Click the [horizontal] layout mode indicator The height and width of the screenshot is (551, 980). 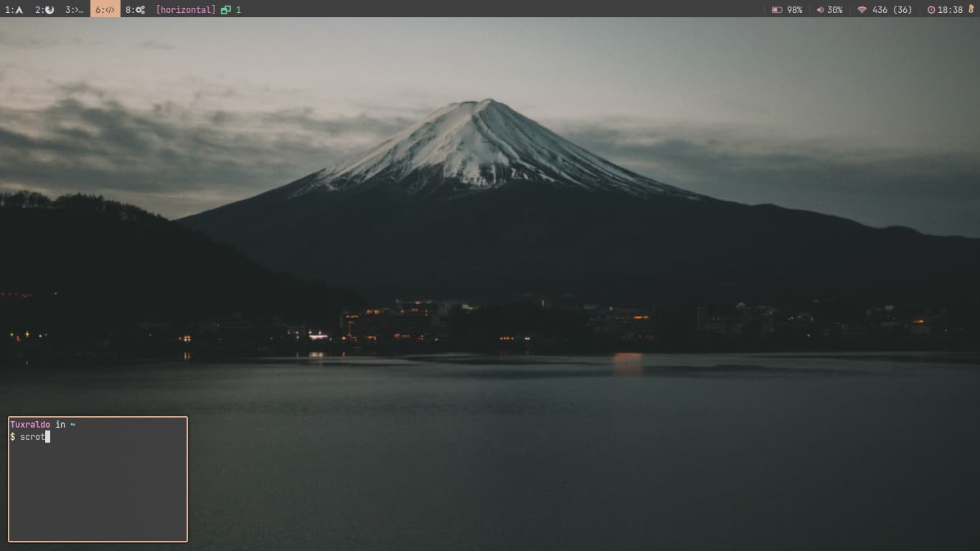tap(186, 10)
